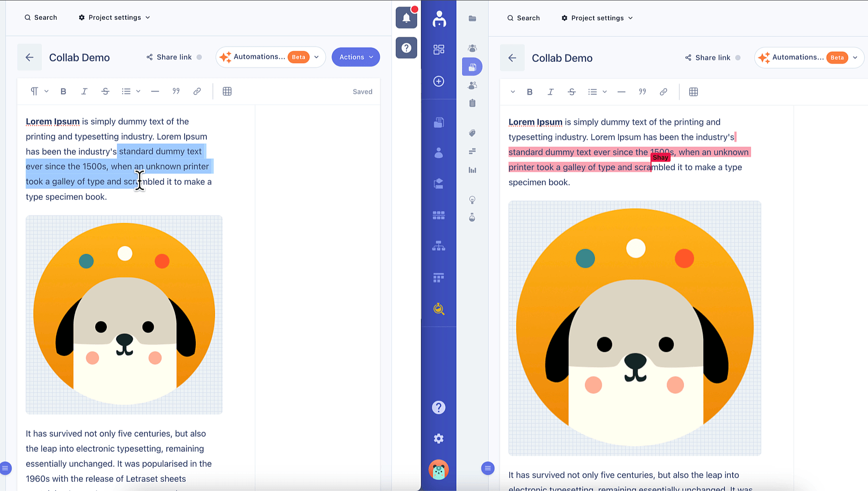Click the back arrow in right window
The height and width of the screenshot is (491, 868).
[x=512, y=58]
